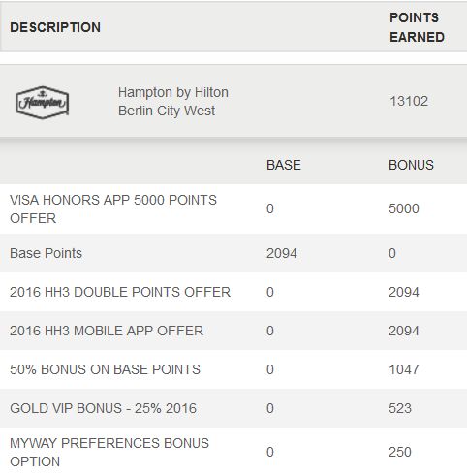Select the POINTS EARNED column header

(417, 27)
